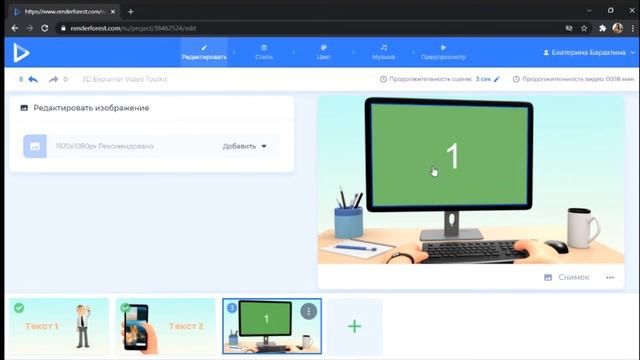Select the monitor scene thumbnail

click(272, 326)
